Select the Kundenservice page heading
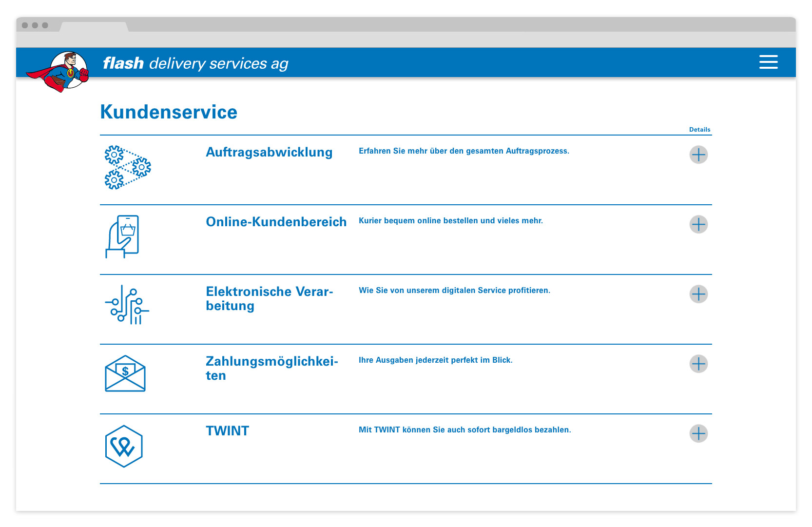Image resolution: width=812 pixels, height=527 pixels. tap(169, 112)
